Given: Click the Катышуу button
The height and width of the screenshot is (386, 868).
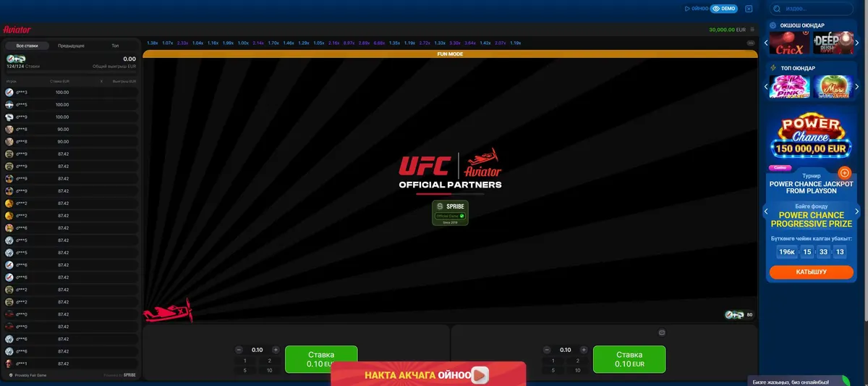Looking at the screenshot, I should [x=811, y=272].
